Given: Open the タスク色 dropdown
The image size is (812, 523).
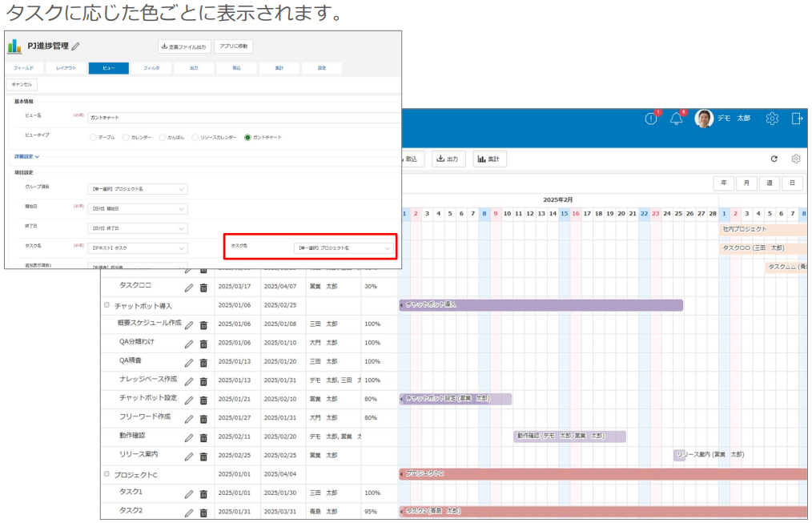Looking at the screenshot, I should (x=344, y=248).
